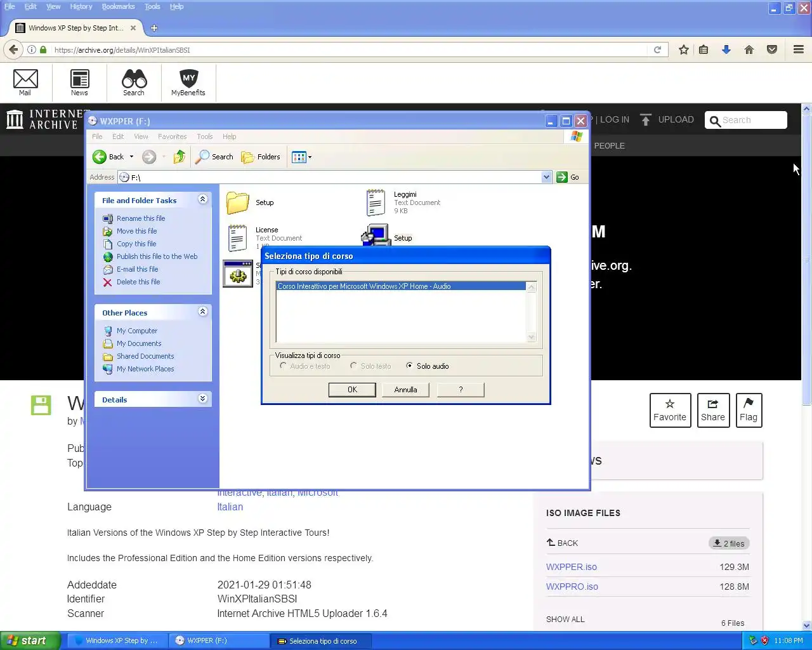Open Firefox Bookmarks menu
The height and width of the screenshot is (650, 812).
118,6
